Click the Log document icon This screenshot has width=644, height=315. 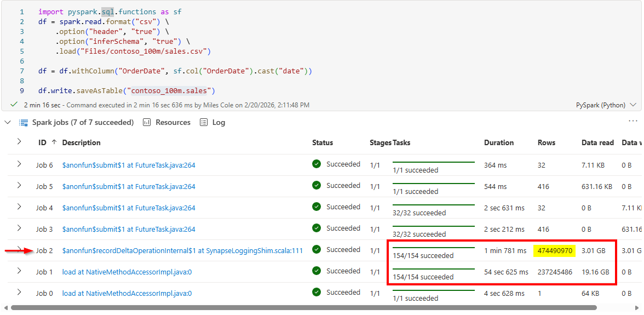(204, 122)
